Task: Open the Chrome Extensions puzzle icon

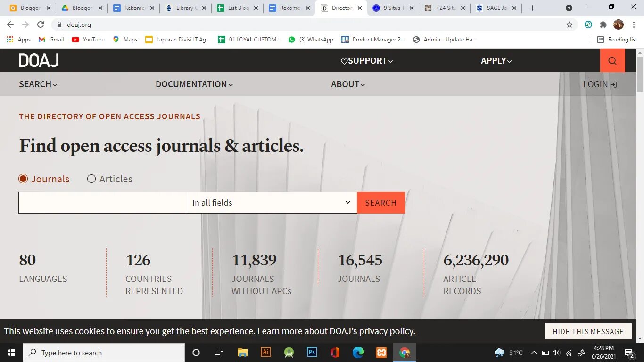Action: coord(603,25)
